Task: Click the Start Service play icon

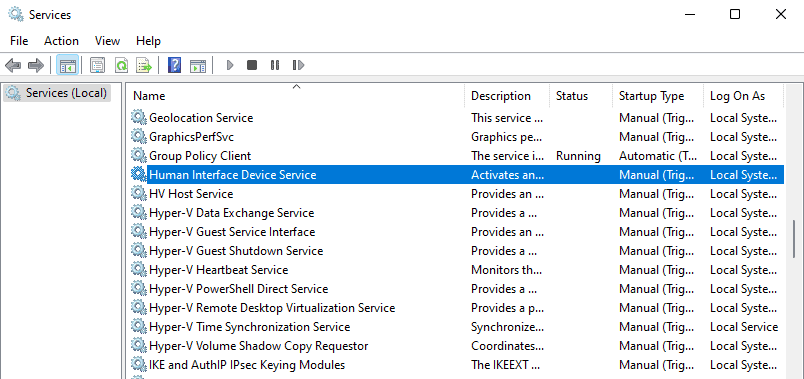Action: (230, 65)
